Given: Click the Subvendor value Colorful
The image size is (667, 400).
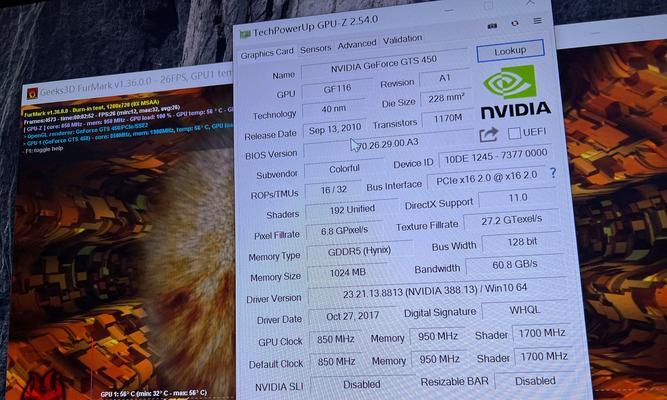Looking at the screenshot, I should pos(344,169).
